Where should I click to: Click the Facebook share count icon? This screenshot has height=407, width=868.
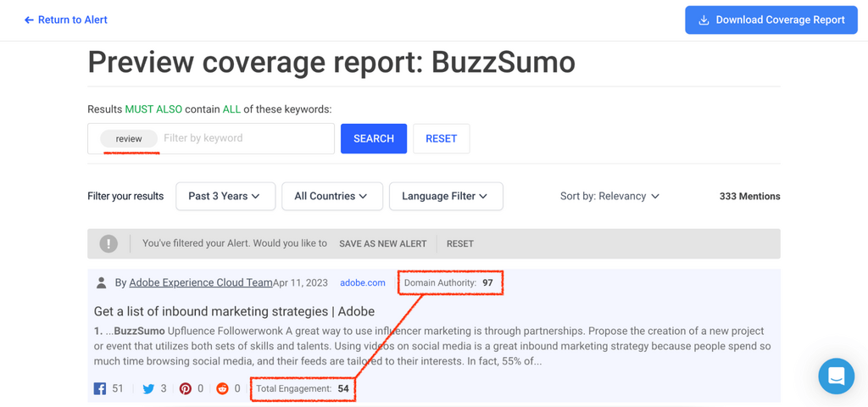coord(100,388)
